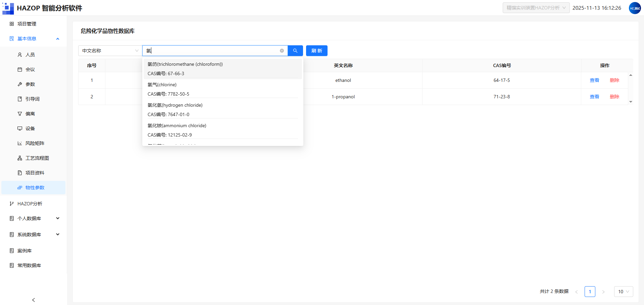Click the 人员 person icon
Viewport: 644px width, 305px height.
coord(20,55)
